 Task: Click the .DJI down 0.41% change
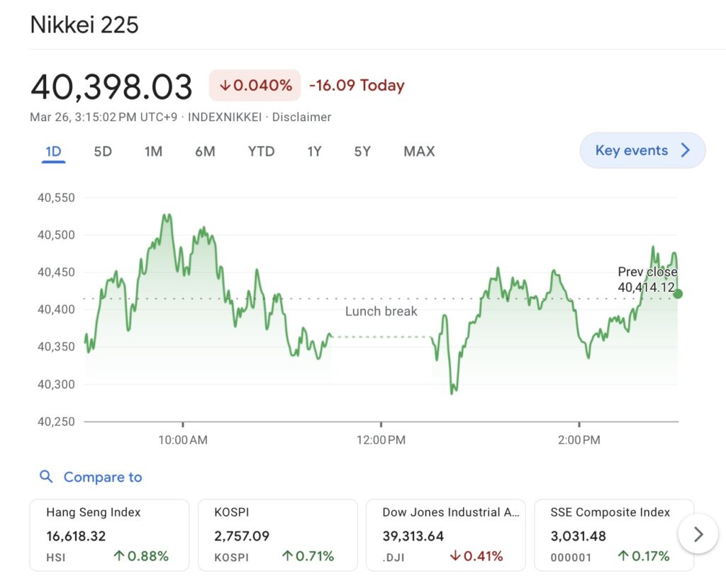tap(476, 556)
